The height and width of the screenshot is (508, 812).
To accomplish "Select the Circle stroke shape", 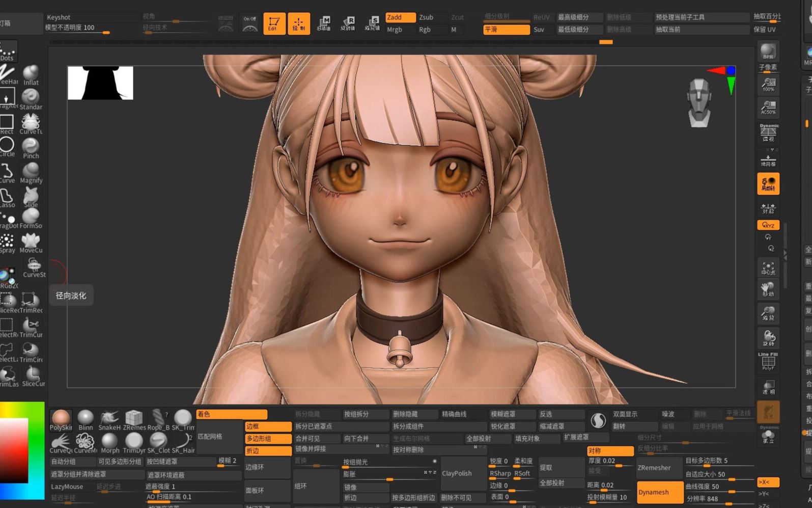I will [7, 147].
